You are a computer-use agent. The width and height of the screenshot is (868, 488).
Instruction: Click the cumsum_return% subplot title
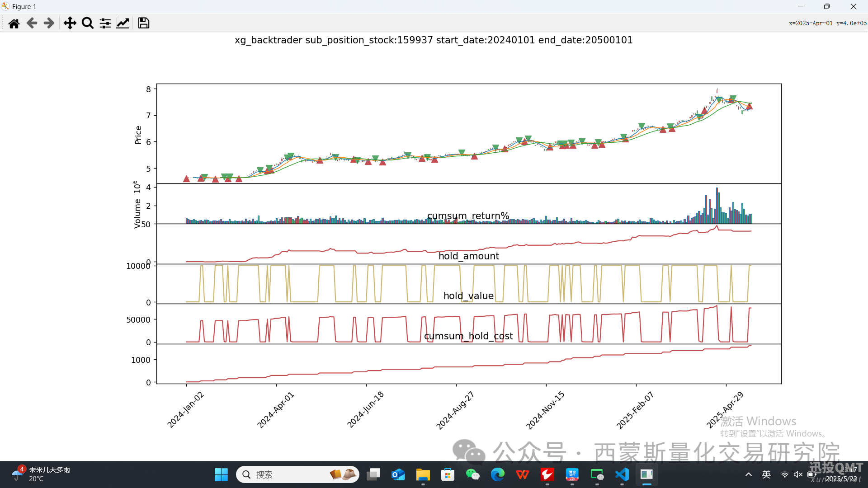pyautogui.click(x=468, y=216)
